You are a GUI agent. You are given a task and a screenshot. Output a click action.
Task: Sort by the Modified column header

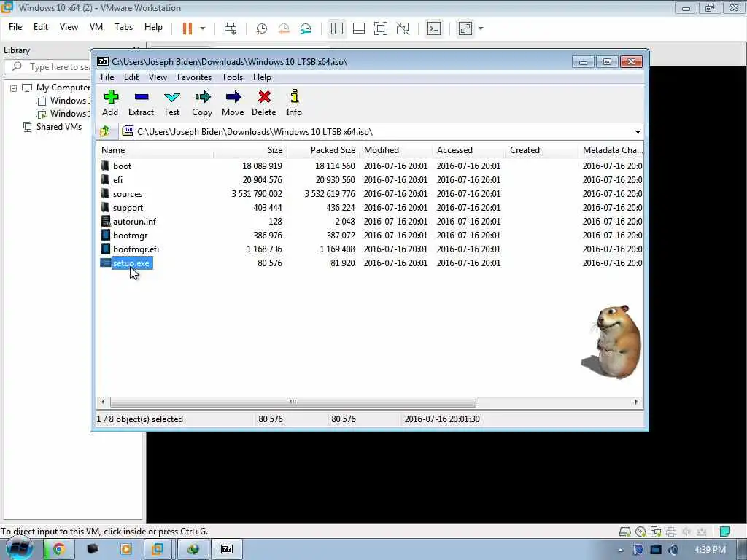pyautogui.click(x=396, y=150)
